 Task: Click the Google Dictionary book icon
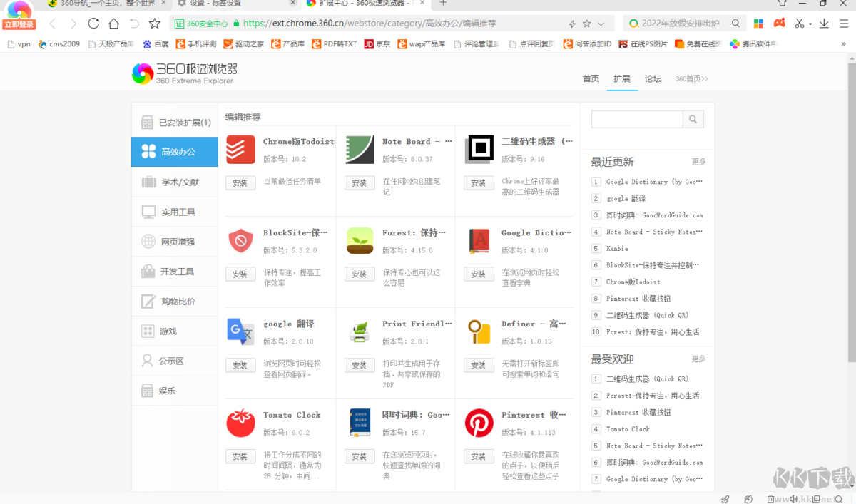tap(479, 241)
